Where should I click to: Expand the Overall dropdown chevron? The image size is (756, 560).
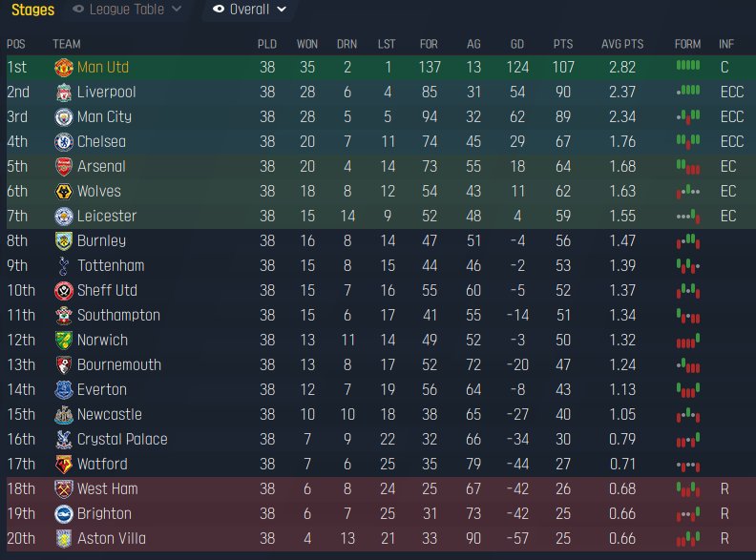282,10
